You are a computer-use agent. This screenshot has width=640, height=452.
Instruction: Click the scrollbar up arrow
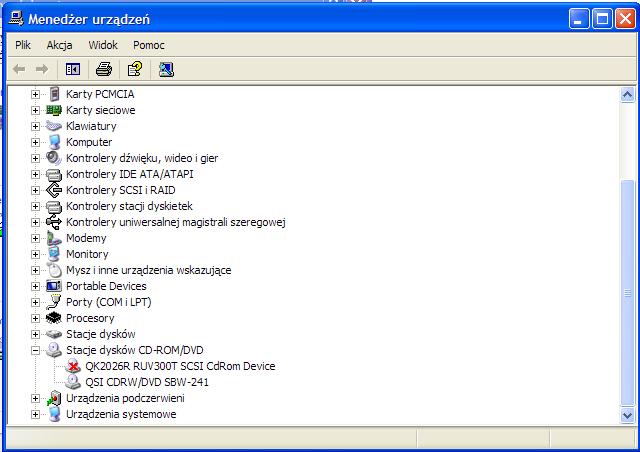coord(627,95)
